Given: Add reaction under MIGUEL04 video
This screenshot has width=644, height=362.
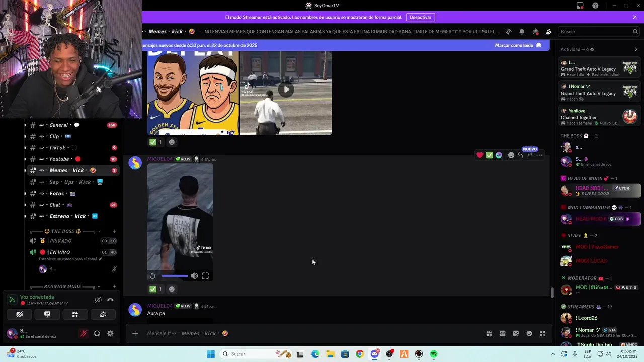Looking at the screenshot, I should coord(172,289).
